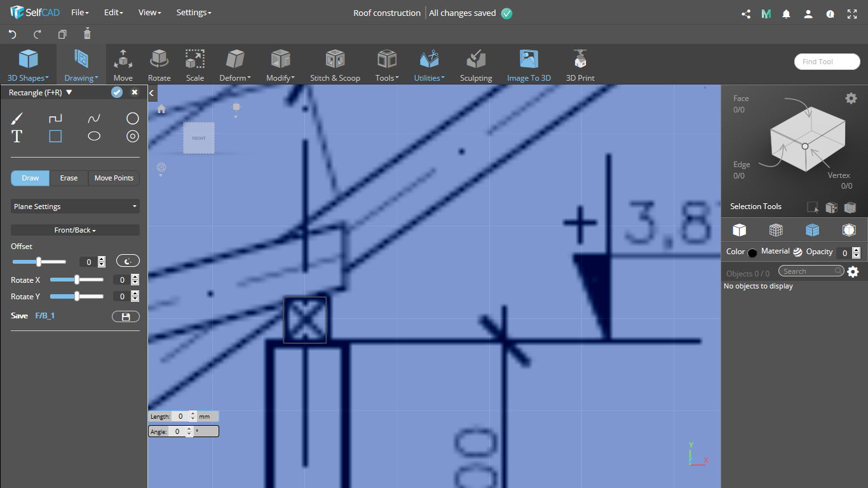Adjust the Offset slider
This screenshot has width=868, height=488.
point(39,262)
